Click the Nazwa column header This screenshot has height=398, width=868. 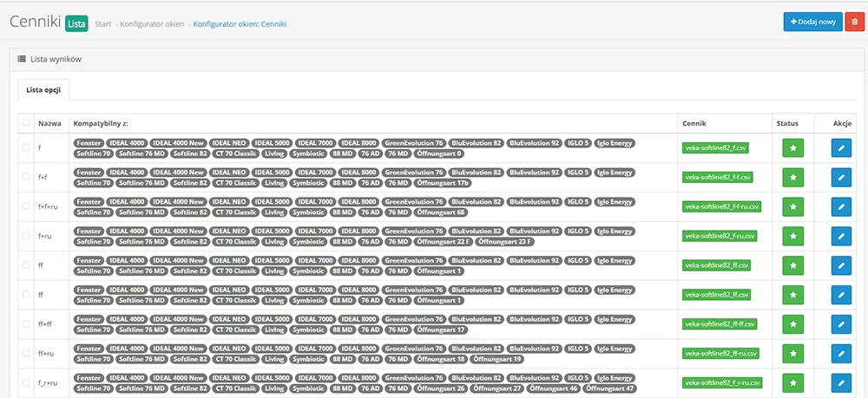click(x=49, y=123)
